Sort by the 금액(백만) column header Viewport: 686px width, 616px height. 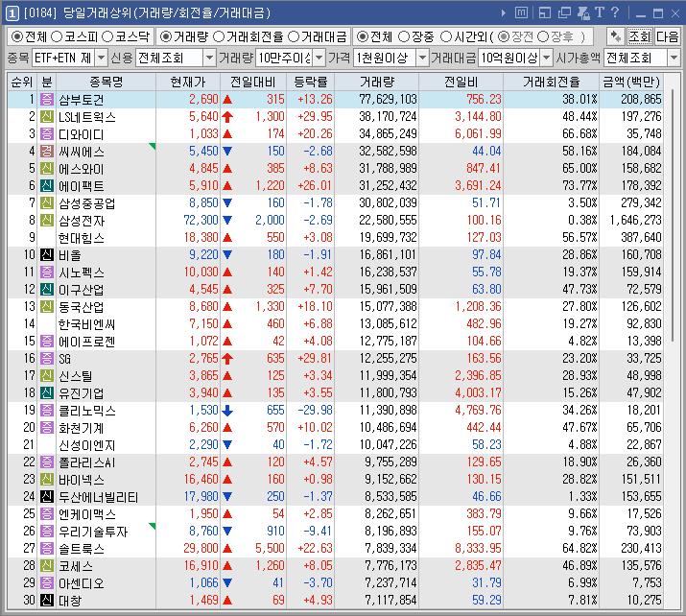631,82
